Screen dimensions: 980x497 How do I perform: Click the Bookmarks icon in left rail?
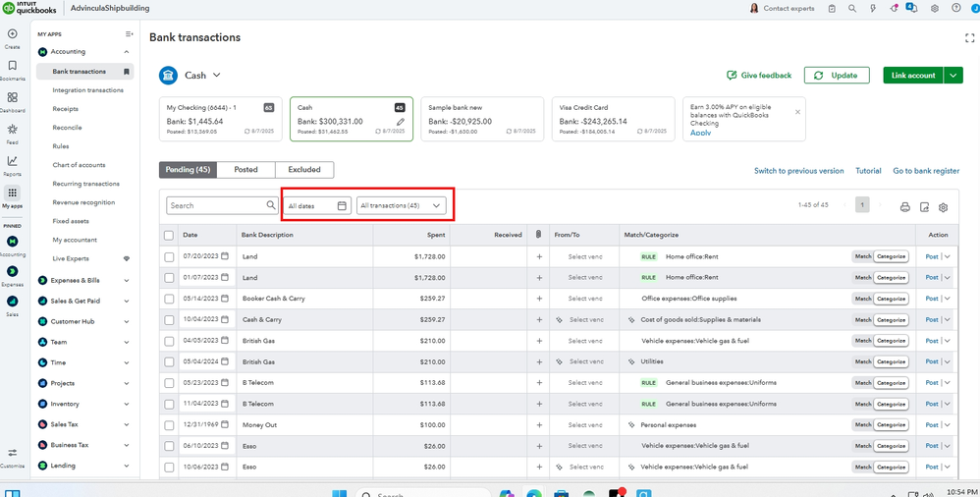(12, 67)
